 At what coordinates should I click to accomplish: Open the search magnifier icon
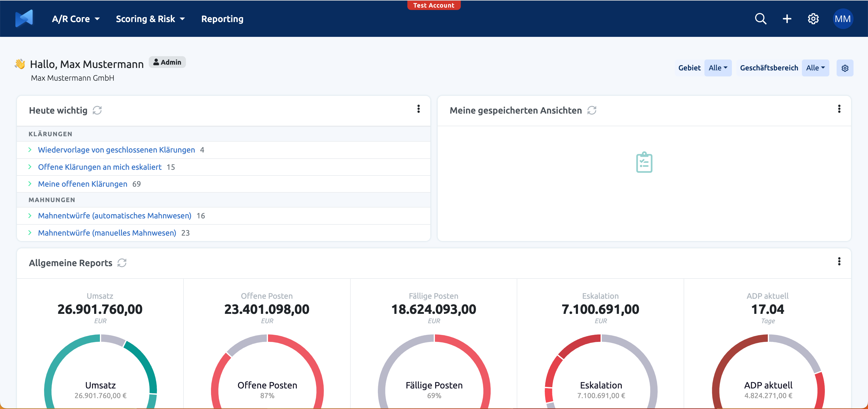(x=761, y=19)
